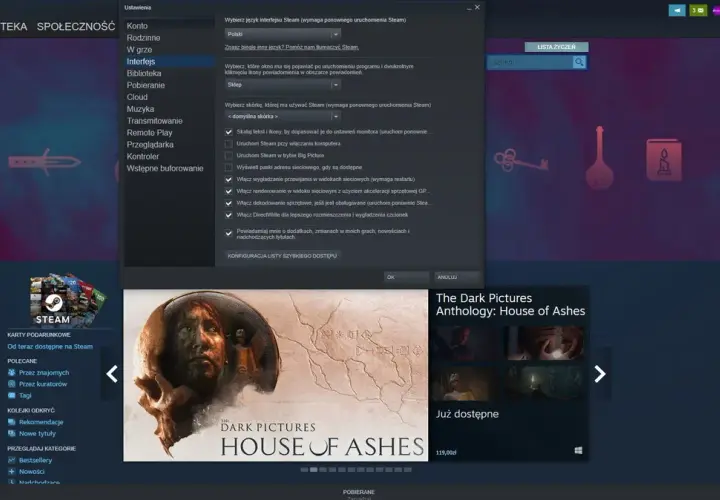This screenshot has height=500, width=720.
Task: Show next featured game with right arrow
Action: coord(600,374)
